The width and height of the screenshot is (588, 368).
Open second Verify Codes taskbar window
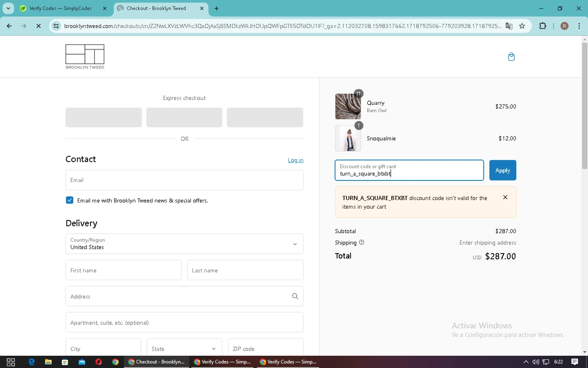[x=223, y=362]
